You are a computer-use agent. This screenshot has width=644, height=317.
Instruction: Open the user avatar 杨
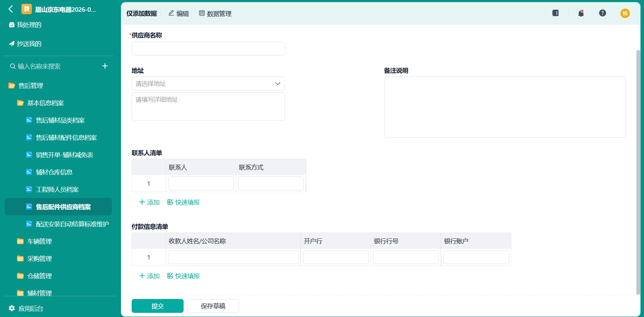[x=625, y=13]
